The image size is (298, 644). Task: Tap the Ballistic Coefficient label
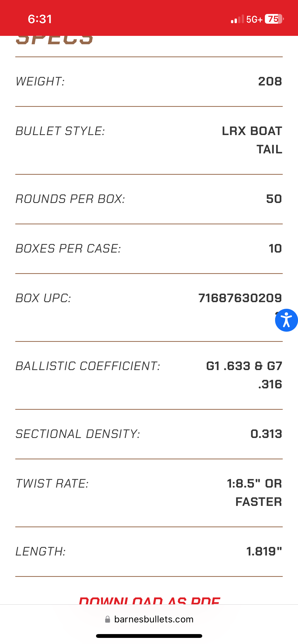coord(88,366)
